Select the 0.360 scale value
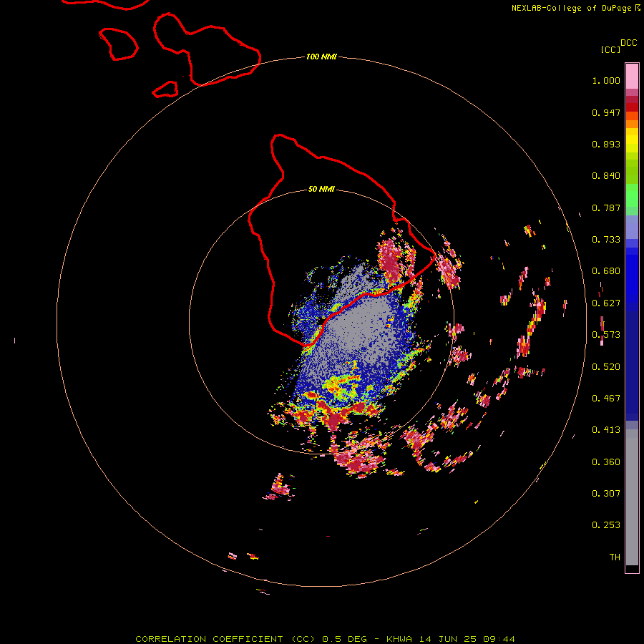The image size is (644, 644). 606,462
